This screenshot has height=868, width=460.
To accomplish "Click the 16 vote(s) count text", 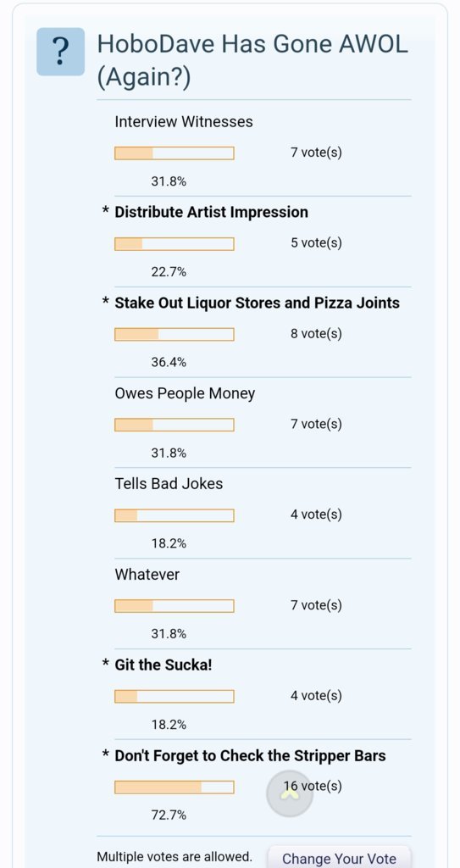I will (313, 786).
